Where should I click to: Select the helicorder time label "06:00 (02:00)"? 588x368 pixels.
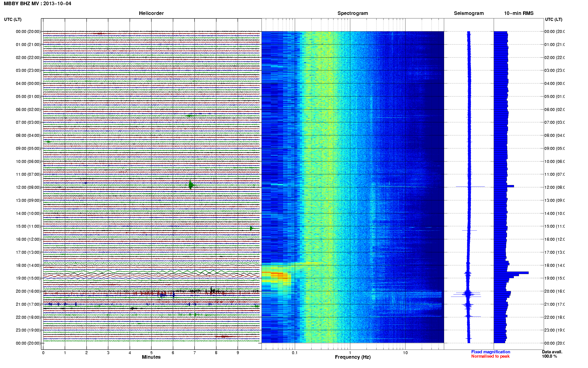pos(28,109)
